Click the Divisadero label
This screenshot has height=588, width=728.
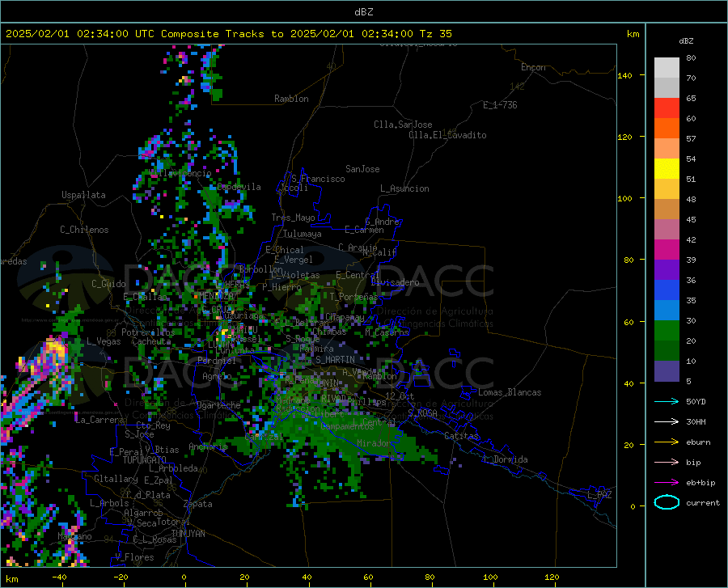click(x=395, y=282)
